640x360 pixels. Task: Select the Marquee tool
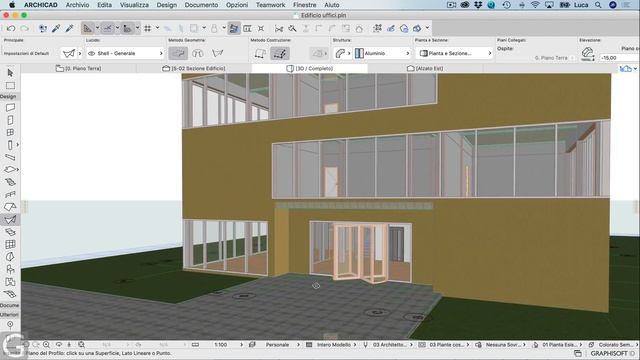(x=10, y=85)
